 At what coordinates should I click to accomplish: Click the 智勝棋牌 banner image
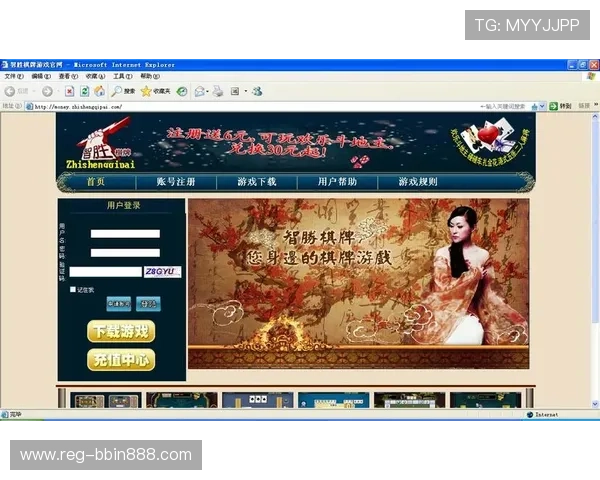click(359, 284)
